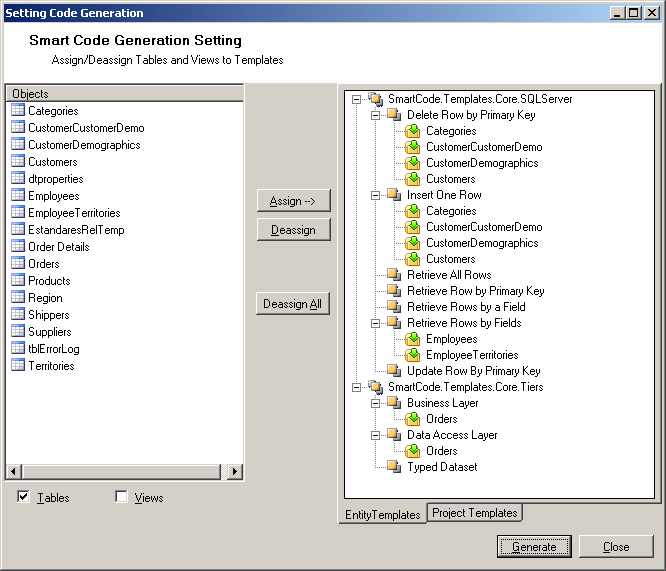
Task: Click the Update Row By Primary Key template icon
Action: (394, 371)
